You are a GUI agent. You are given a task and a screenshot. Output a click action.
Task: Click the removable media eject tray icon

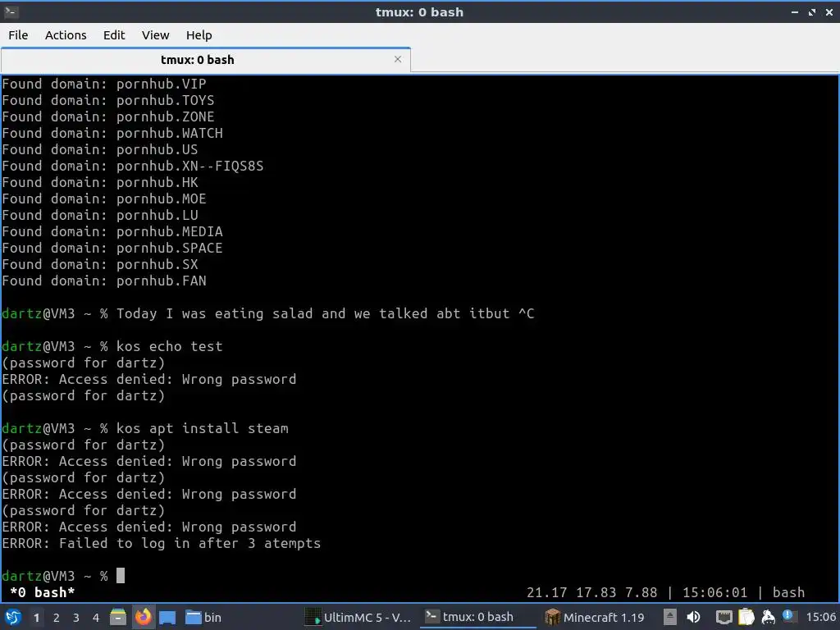pyautogui.click(x=669, y=617)
